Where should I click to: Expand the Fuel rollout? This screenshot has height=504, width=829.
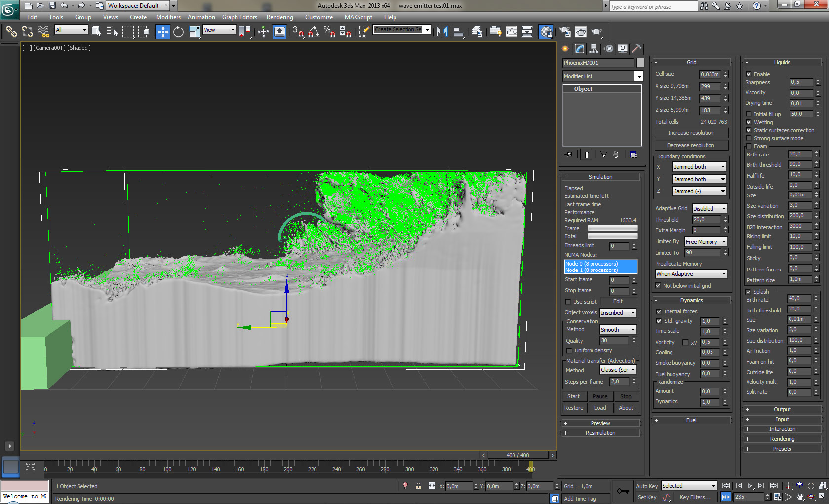pyautogui.click(x=691, y=420)
